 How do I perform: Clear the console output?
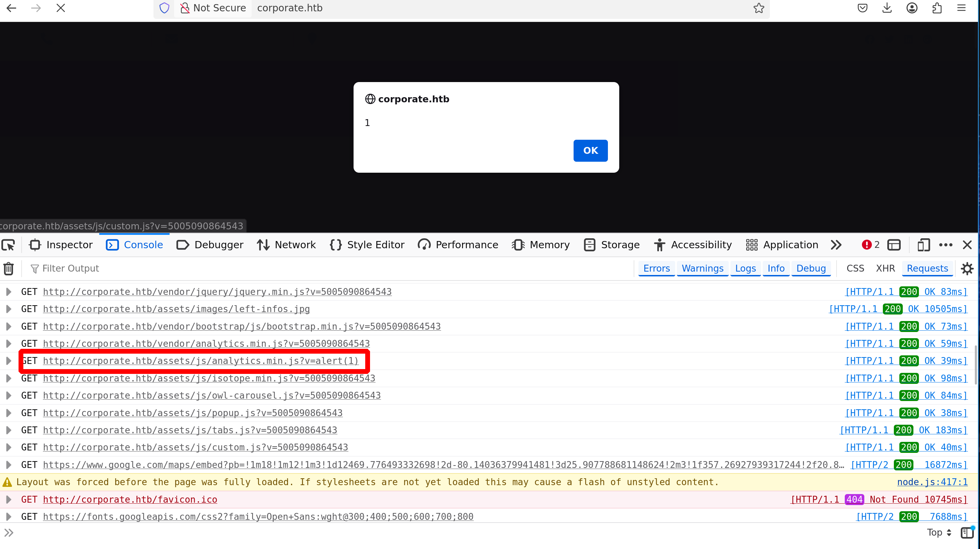[x=8, y=268]
